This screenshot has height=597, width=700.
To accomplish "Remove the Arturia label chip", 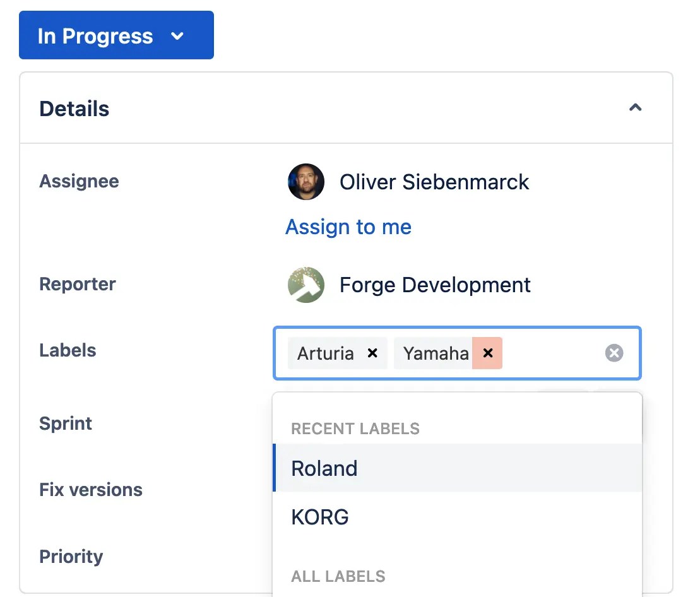I will [372, 353].
